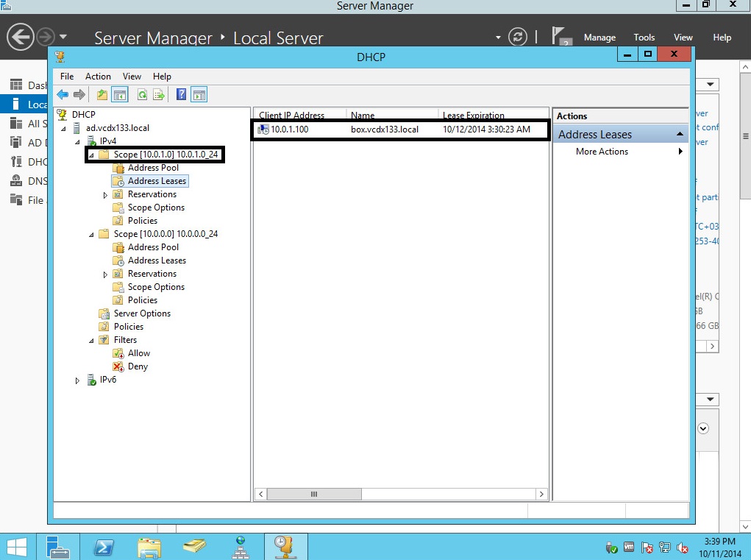Screen dimensions: 751x560
Task: Open the Tools menu in Server Manager
Action: (644, 38)
